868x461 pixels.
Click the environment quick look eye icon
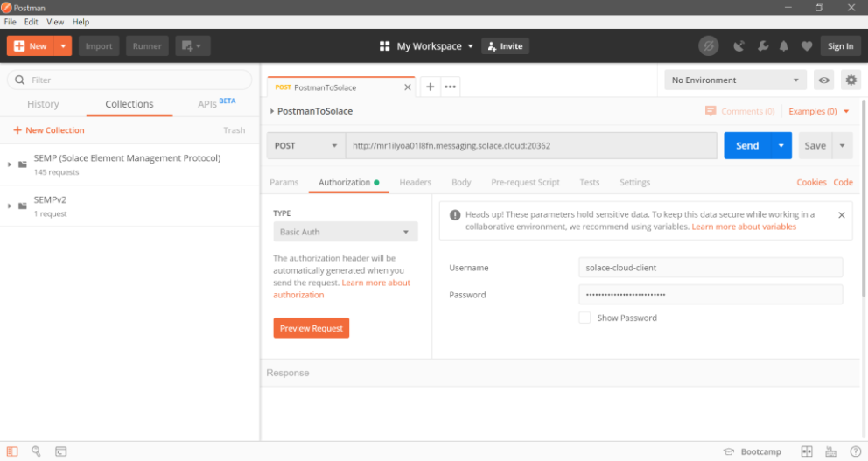823,80
